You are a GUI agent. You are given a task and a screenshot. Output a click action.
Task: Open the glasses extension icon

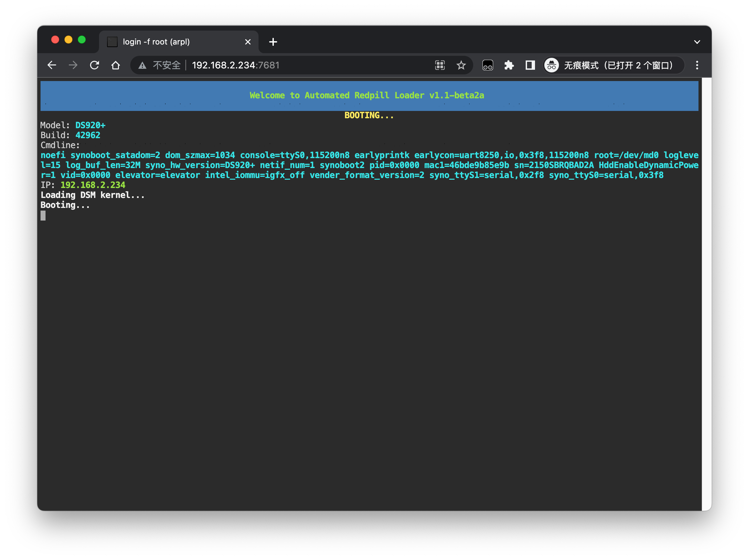(x=487, y=65)
